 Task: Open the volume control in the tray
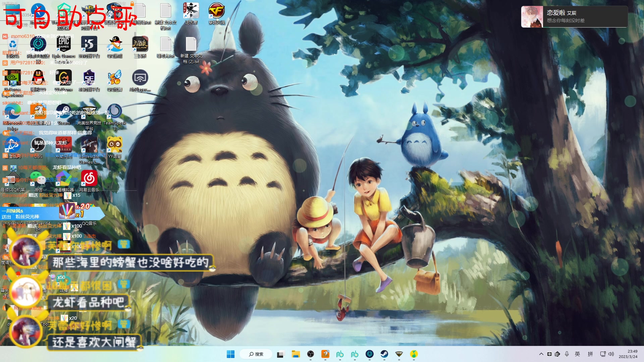click(611, 354)
